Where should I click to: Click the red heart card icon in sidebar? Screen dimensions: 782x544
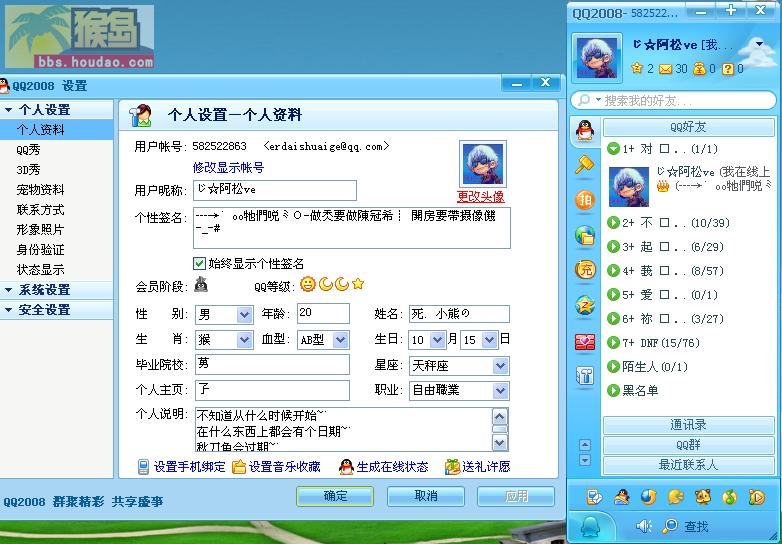pos(585,342)
